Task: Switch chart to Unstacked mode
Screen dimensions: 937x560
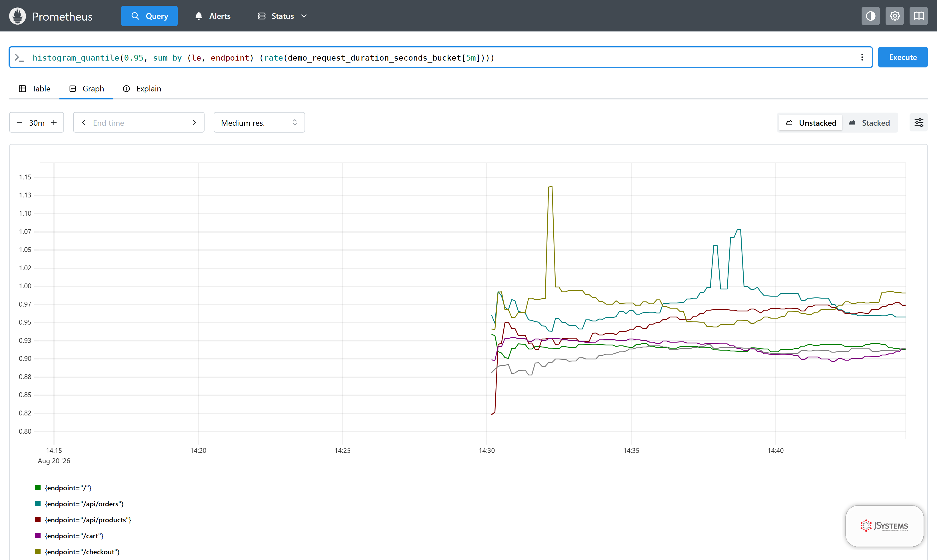Action: tap(811, 123)
